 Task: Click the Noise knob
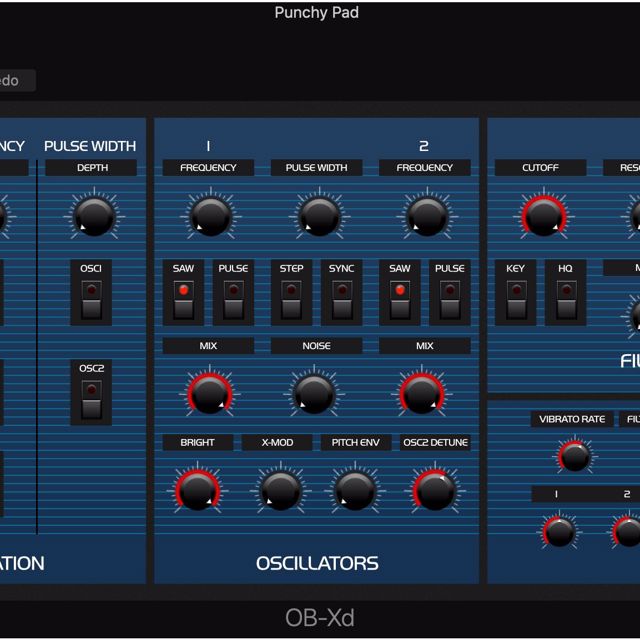coord(314,395)
